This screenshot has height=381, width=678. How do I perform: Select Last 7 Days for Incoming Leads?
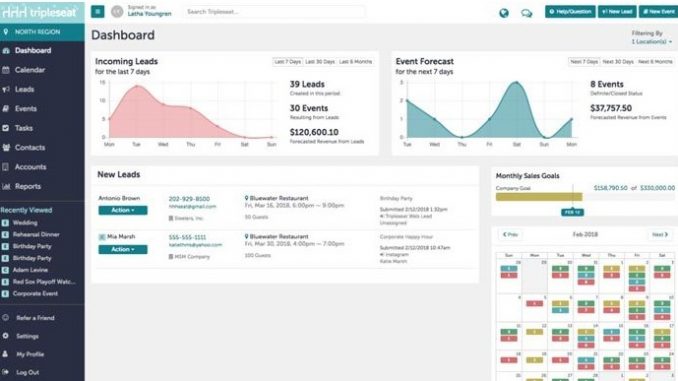click(288, 62)
